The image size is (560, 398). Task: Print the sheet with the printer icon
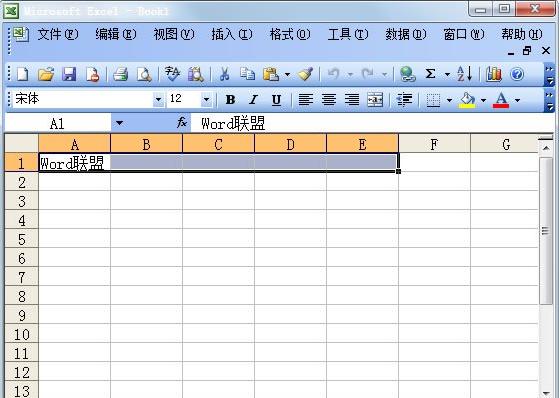coord(120,74)
